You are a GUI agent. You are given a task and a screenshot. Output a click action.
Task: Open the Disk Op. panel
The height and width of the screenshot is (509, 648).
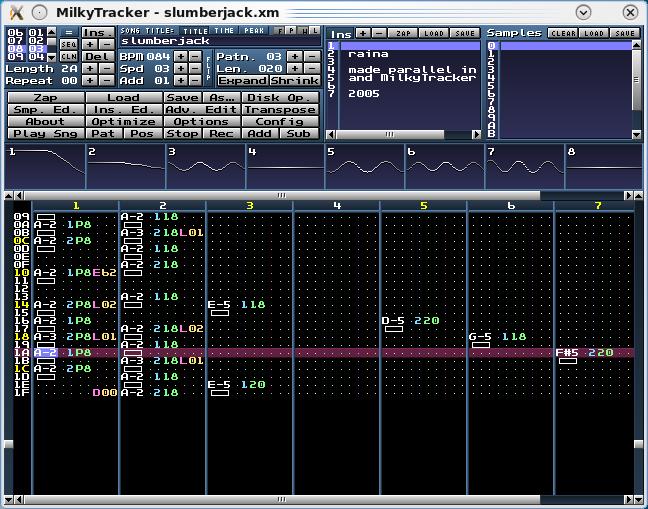point(279,98)
